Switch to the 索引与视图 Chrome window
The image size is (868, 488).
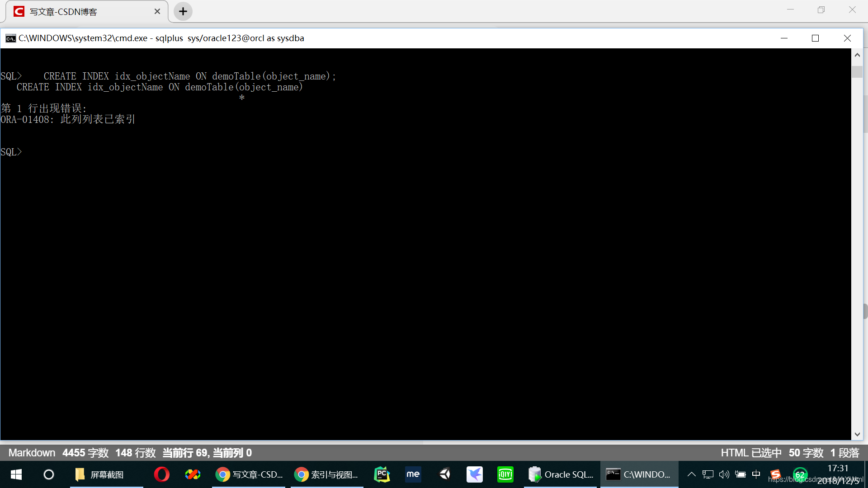[326, 474]
